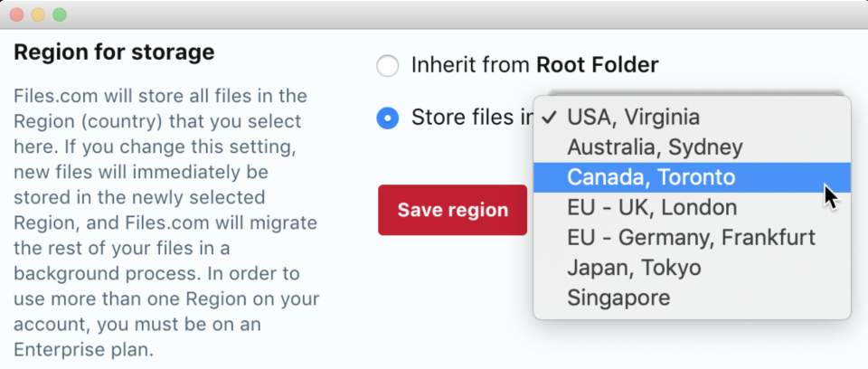Click the "Inherit from Root Folder" label text

coord(533,65)
